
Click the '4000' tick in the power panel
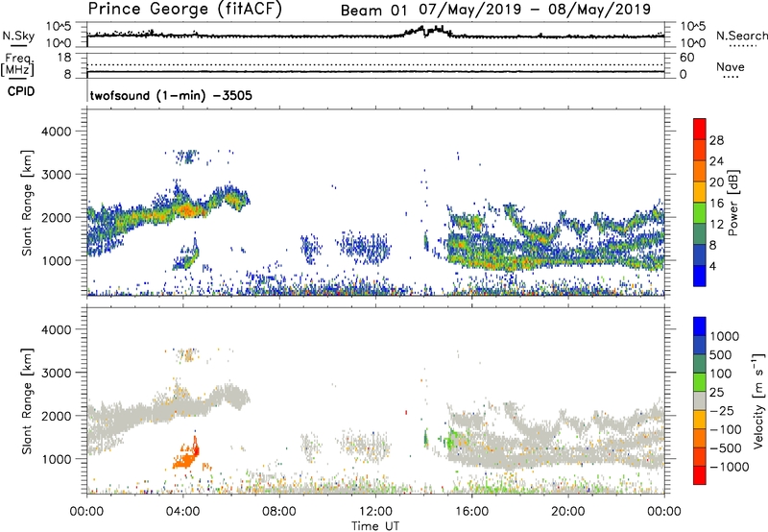point(56,132)
